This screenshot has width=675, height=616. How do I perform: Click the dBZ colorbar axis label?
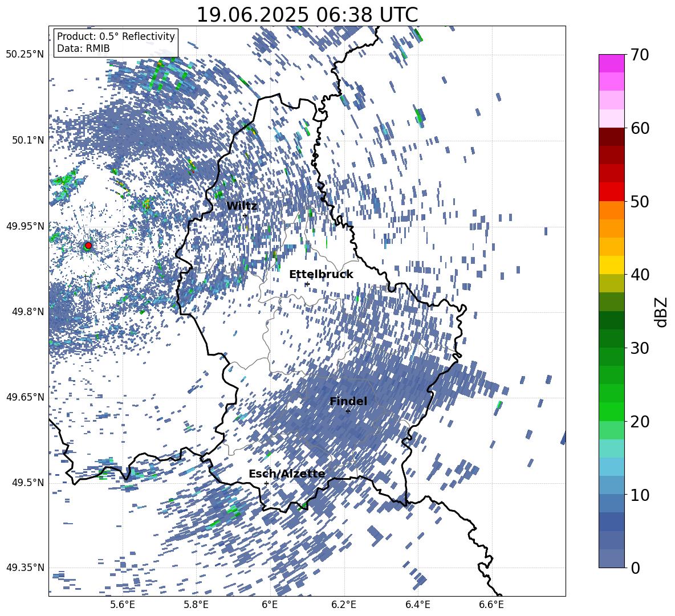pos(662,312)
